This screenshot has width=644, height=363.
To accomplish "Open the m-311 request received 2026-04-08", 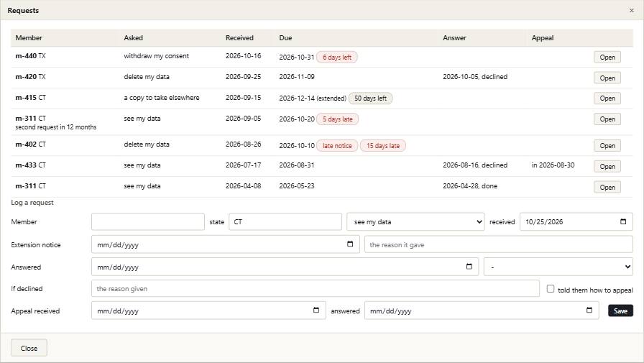I will coord(607,187).
